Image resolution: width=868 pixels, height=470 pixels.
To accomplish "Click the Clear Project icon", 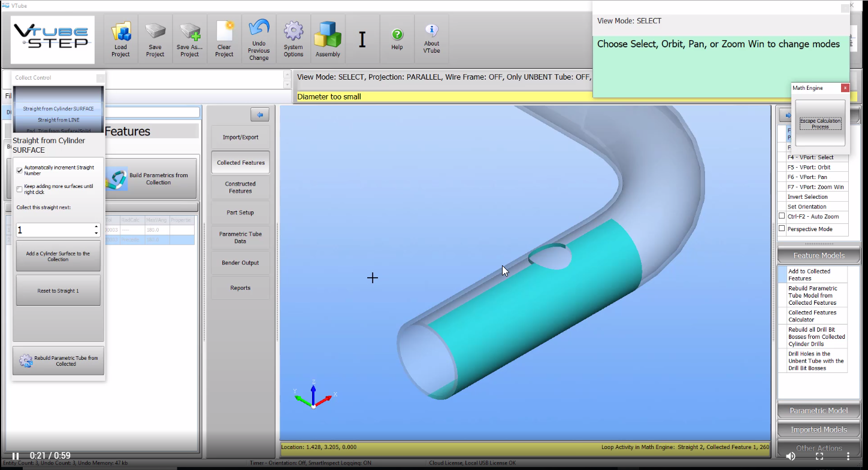I will (224, 31).
